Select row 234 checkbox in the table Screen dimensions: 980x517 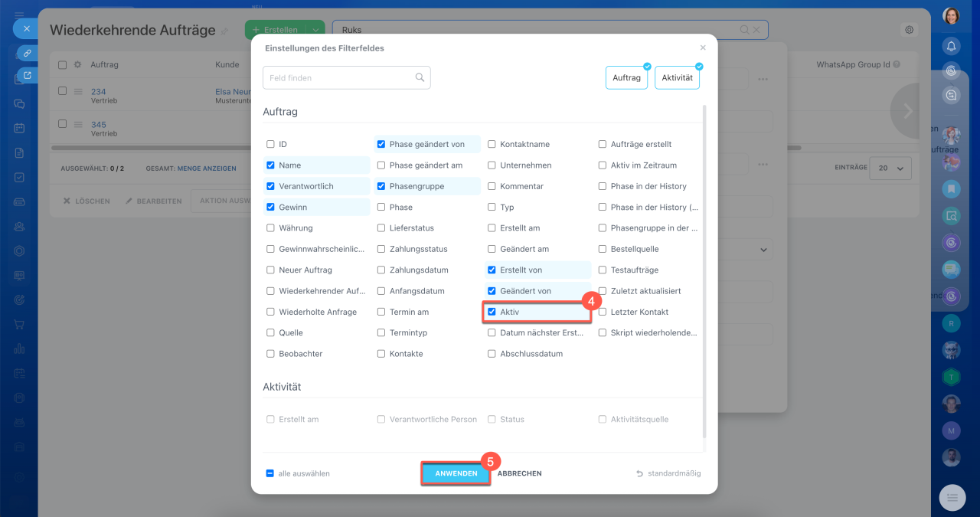(63, 91)
